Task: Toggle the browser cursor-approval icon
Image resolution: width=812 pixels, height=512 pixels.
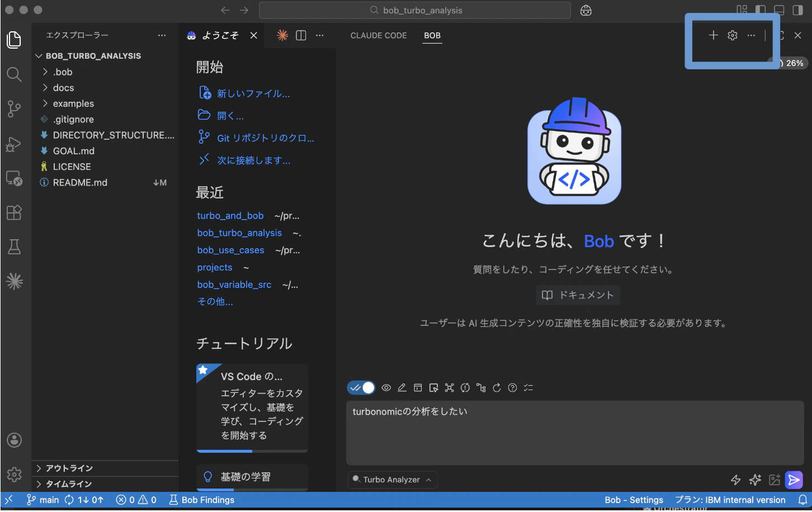Action: [x=433, y=387]
